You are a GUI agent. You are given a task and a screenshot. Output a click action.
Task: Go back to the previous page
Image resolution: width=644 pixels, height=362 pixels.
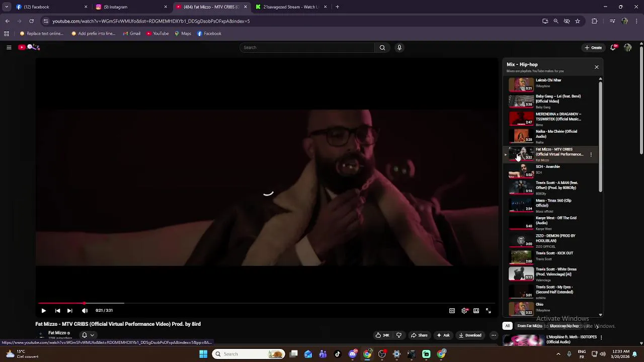tap(7, 21)
